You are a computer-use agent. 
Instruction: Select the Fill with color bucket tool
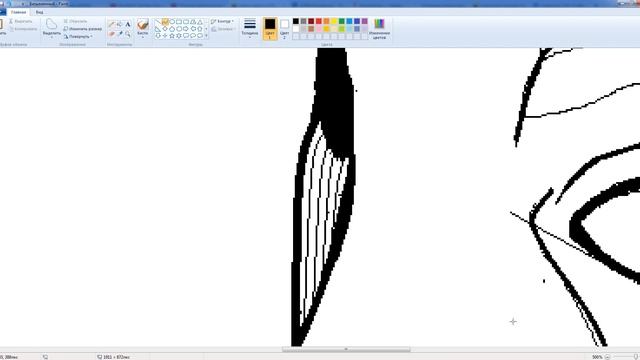coord(120,24)
